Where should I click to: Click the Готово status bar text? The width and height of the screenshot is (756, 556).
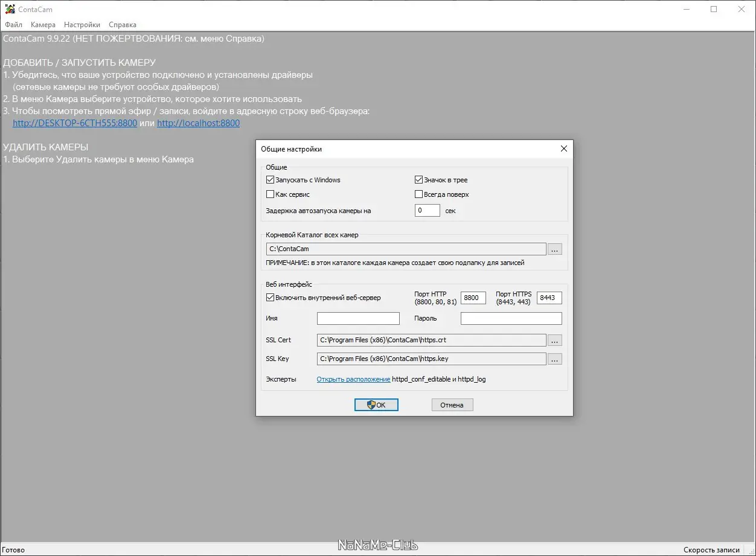[x=14, y=550]
